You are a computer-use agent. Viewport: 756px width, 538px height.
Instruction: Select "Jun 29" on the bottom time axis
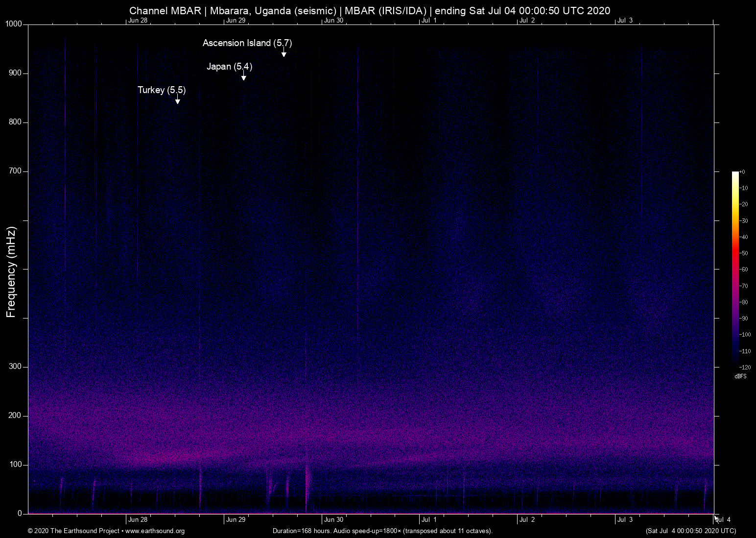pos(236,520)
